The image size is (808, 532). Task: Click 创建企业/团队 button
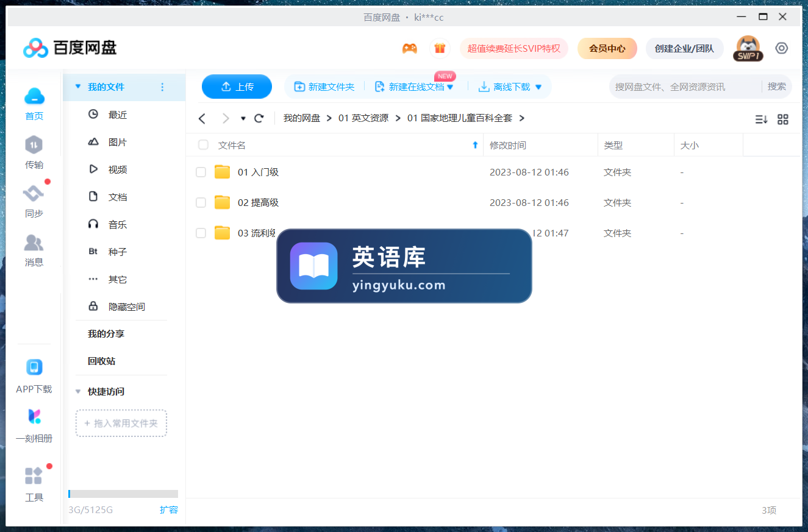click(x=684, y=48)
